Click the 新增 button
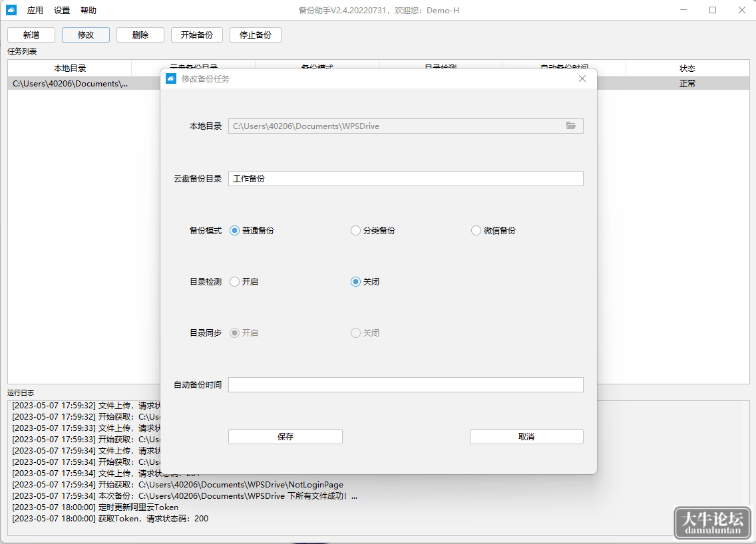 pos(31,35)
